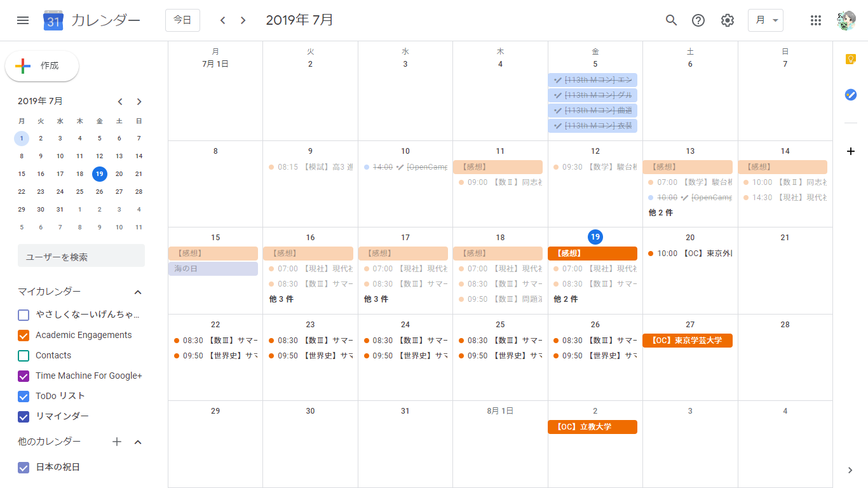Open Google Tasks in side panel
Viewport: 868px width, 488px height.
click(x=851, y=95)
